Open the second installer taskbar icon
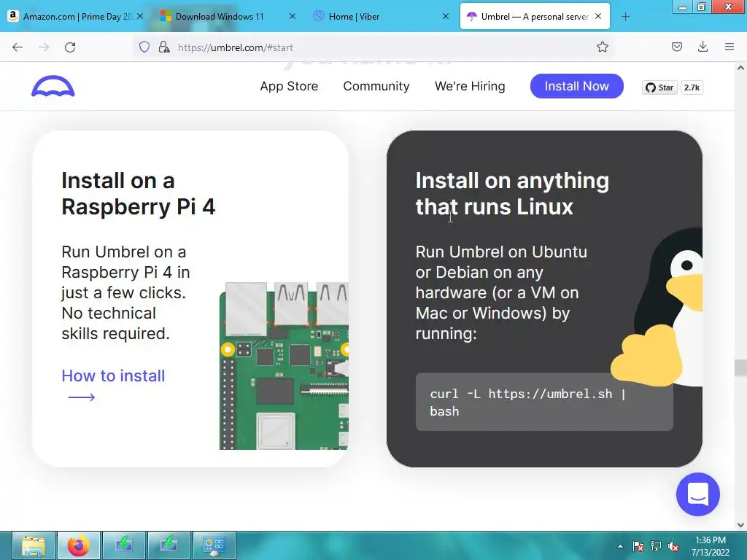Image resolution: width=747 pixels, height=560 pixels. pyautogui.click(x=169, y=545)
